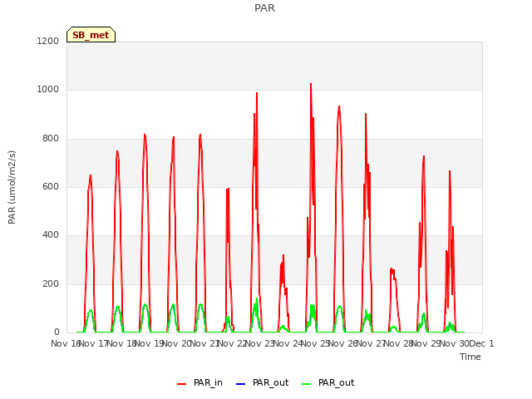This screenshot has width=532, height=399.
Task: Toggle the PAR_in legend entry
Action: point(199,383)
